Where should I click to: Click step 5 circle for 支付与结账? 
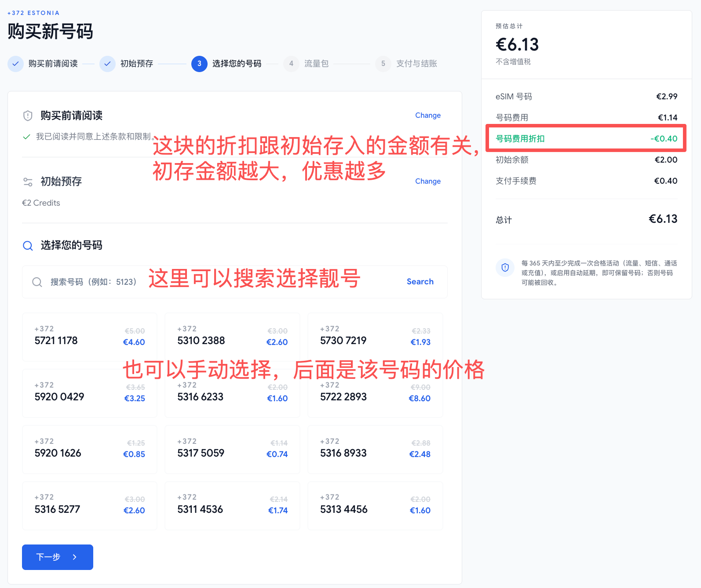click(383, 64)
